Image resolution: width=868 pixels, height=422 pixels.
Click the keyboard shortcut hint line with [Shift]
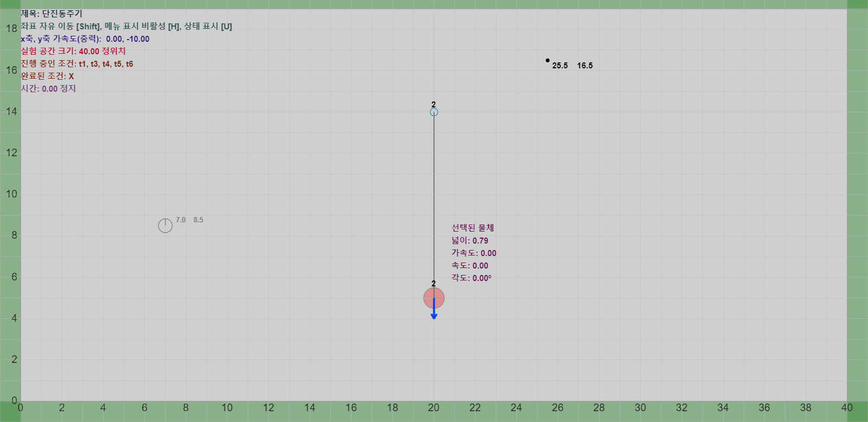126,26
